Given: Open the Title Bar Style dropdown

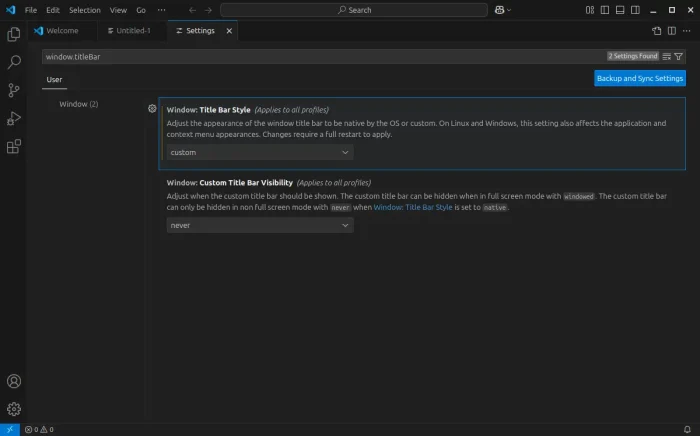Looking at the screenshot, I should (x=260, y=152).
